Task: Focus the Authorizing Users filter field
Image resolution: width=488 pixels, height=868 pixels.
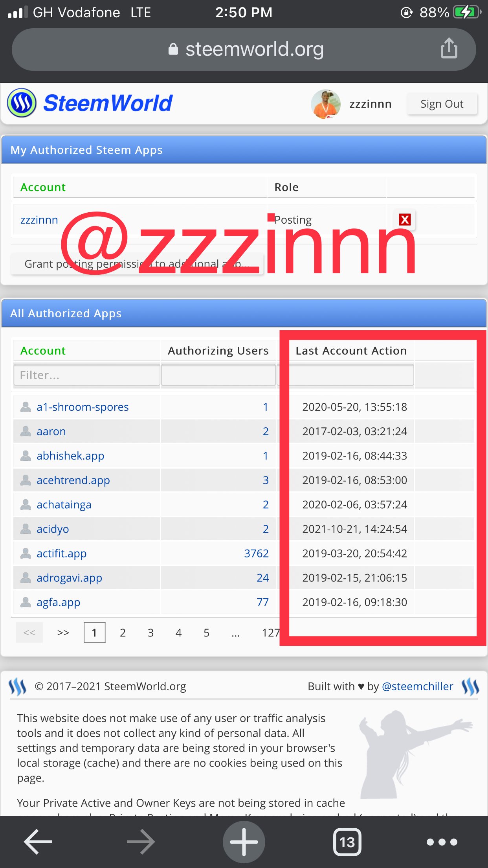Action: pos(218,375)
